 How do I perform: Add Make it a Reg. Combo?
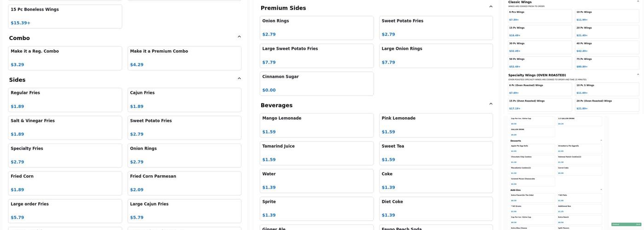coord(65,58)
